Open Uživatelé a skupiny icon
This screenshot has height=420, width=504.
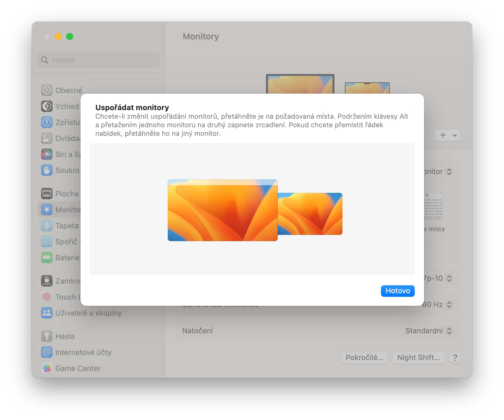pyautogui.click(x=47, y=313)
